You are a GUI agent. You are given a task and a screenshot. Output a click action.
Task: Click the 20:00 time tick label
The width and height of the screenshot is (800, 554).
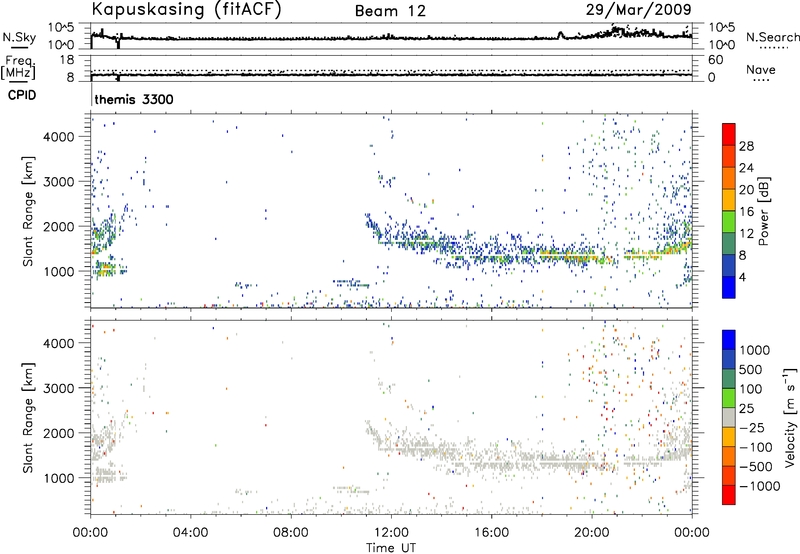tap(591, 533)
